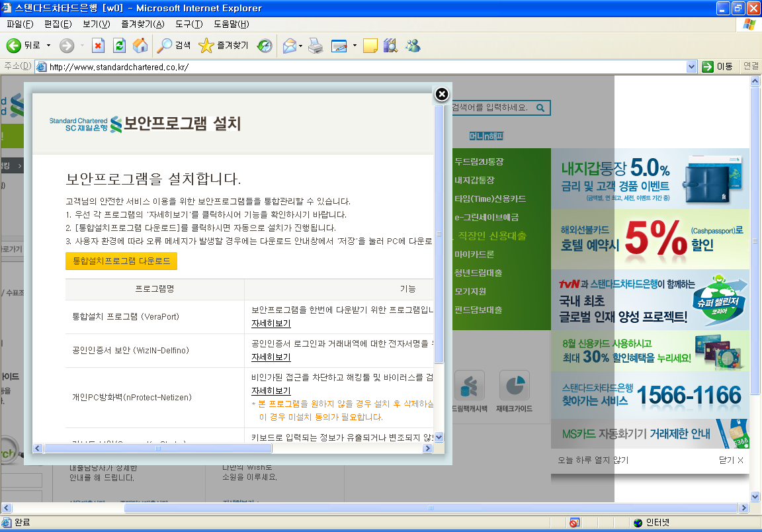
Task: Open Favorites (즐겨찾기) star button
Action: click(224, 46)
